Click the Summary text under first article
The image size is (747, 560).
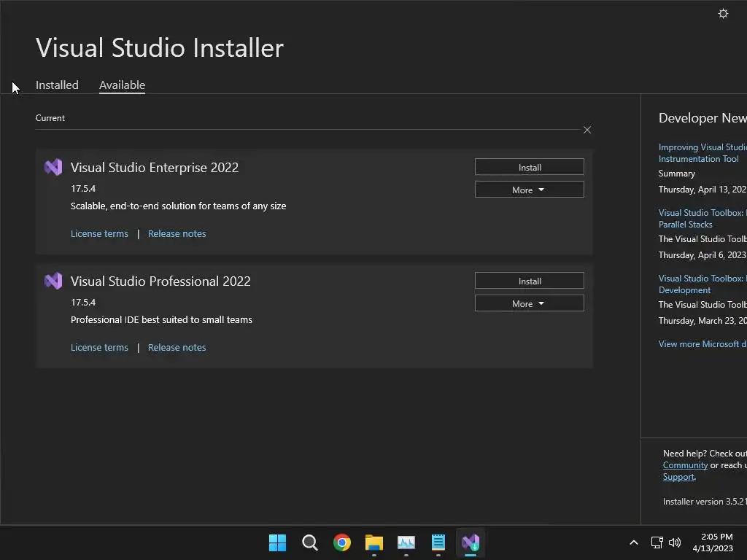pos(676,174)
